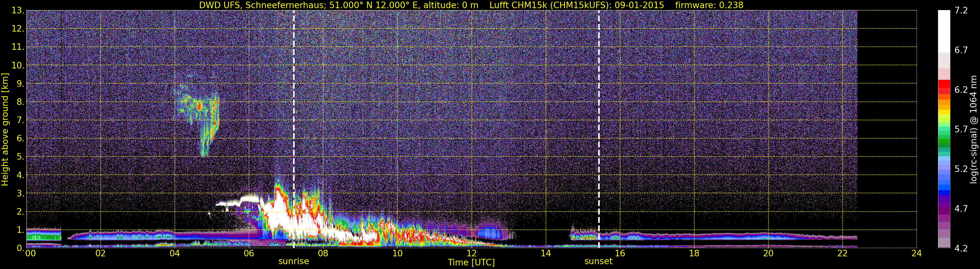Screen dimensions: 980x269
Task: Click the time tick label 04
Action: [x=174, y=253]
